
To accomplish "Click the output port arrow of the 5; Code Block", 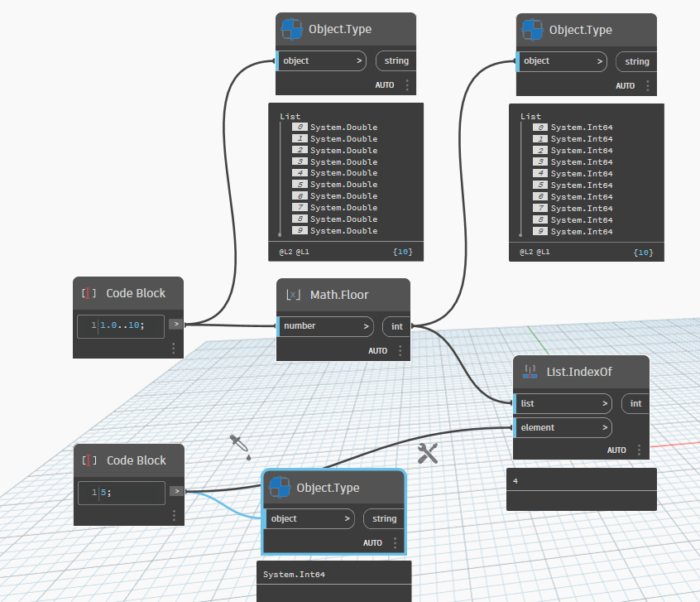I will 177,491.
